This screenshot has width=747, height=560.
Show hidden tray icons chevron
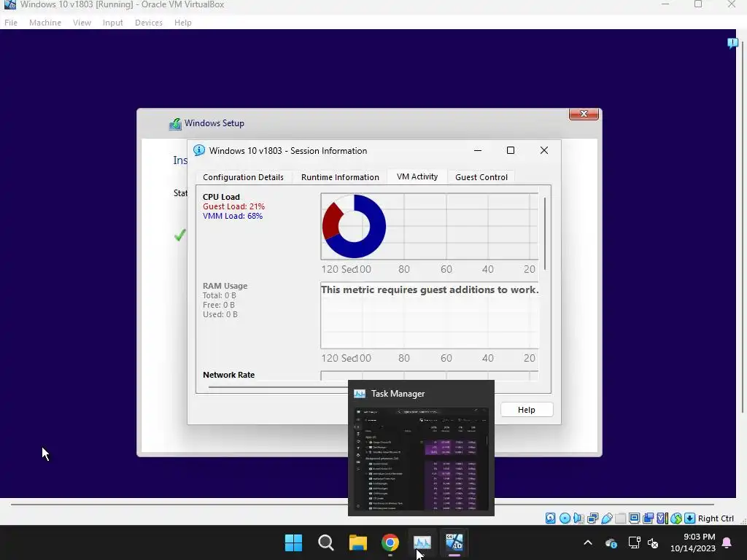click(x=588, y=542)
